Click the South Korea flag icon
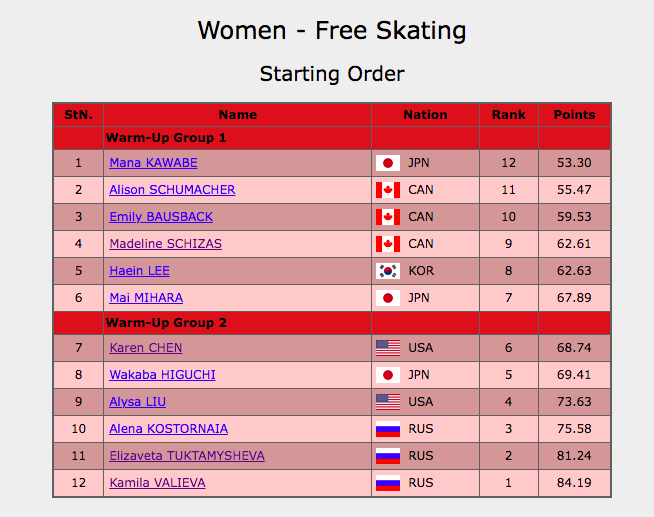Screen dimensions: 654x517 (x=388, y=271)
